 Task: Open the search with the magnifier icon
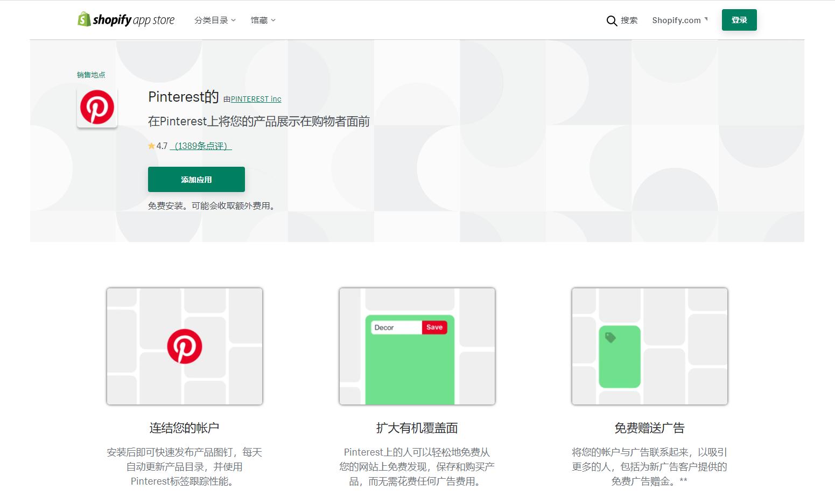point(612,20)
